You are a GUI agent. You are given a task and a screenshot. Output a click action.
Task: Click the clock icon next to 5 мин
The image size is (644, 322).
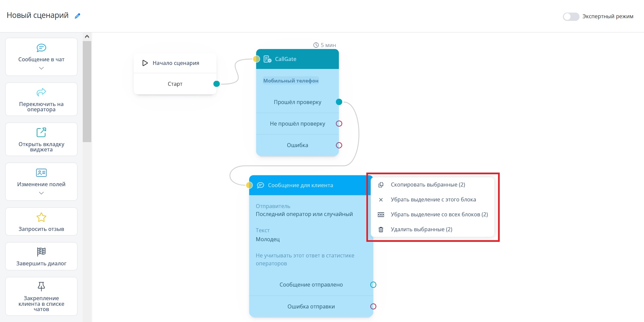point(316,45)
